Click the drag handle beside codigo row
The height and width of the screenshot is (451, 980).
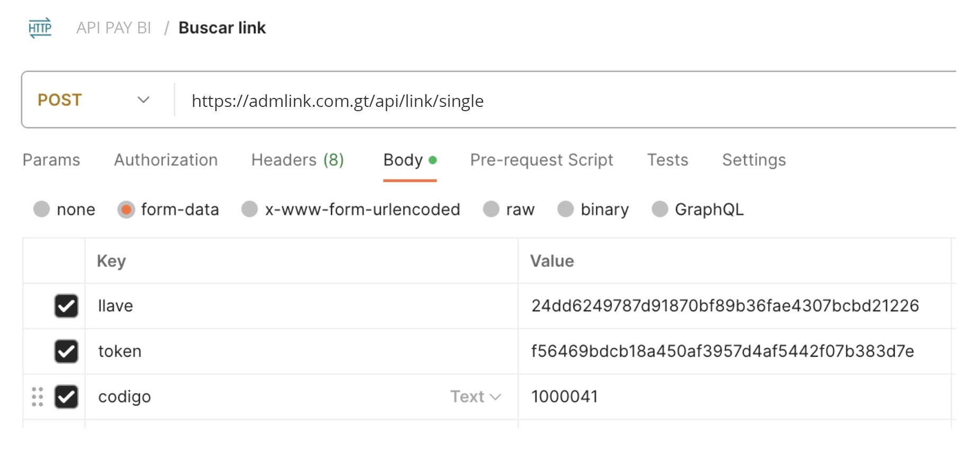[37, 396]
